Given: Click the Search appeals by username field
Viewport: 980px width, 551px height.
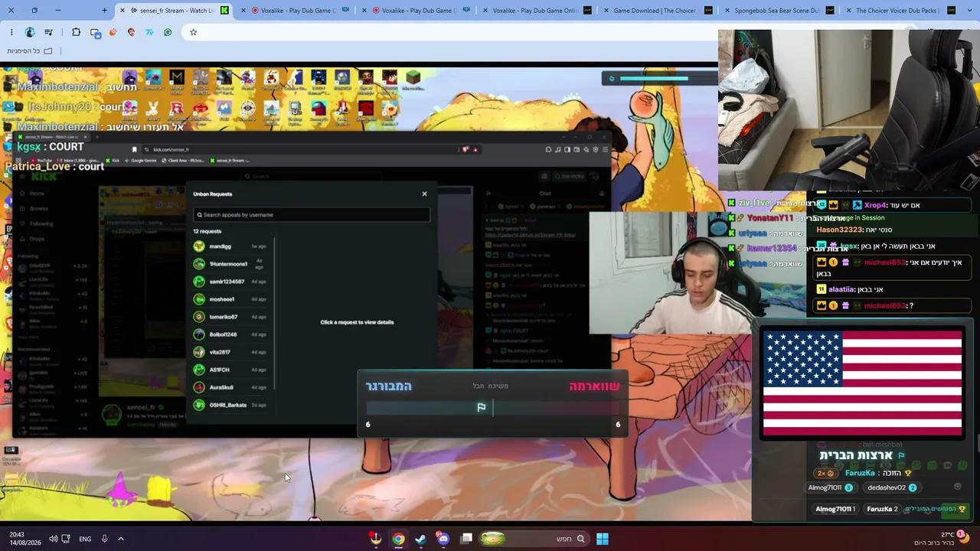Looking at the screenshot, I should tap(312, 214).
